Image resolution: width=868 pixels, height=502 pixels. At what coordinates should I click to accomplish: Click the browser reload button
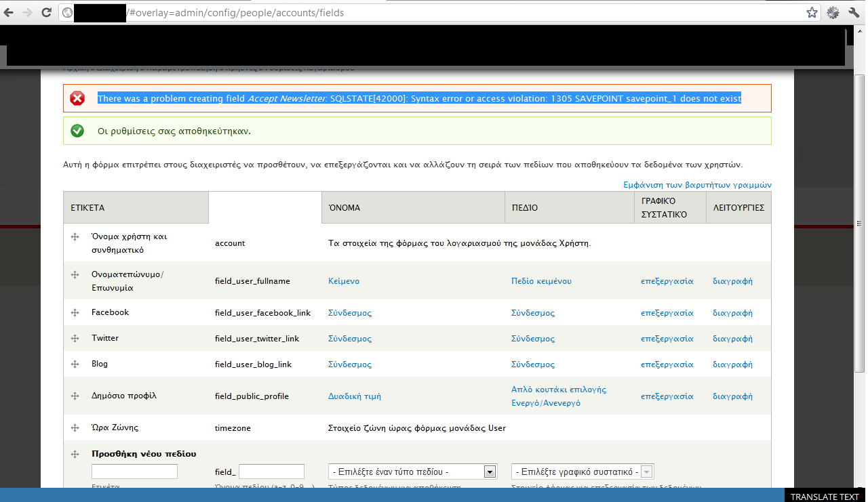pos(46,12)
